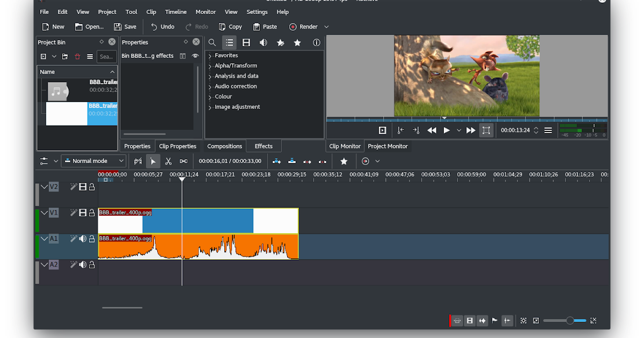Select the spacer tool in timeline toolbar
This screenshot has width=644, height=338.
click(x=184, y=161)
